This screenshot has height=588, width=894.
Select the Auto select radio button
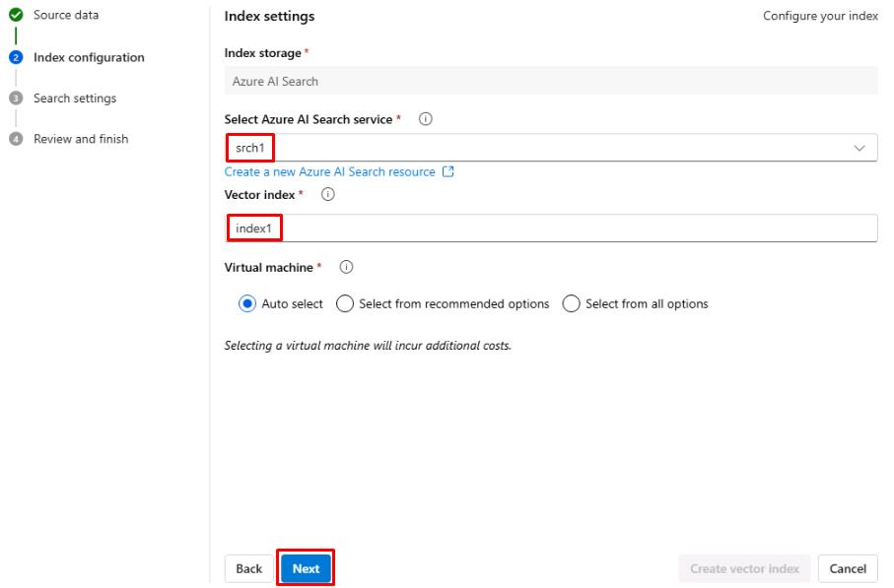click(246, 303)
